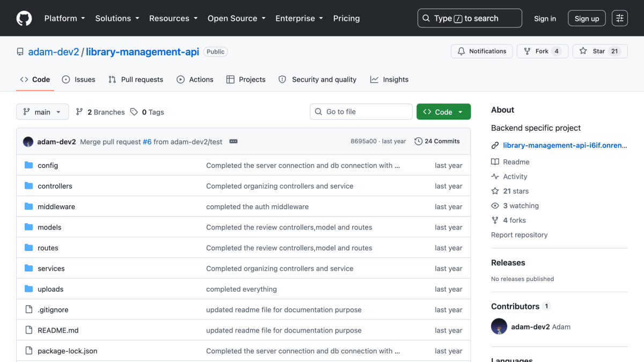The image size is (644, 362).
Task: Click the star icon beside 21 stars
Action: tap(495, 191)
